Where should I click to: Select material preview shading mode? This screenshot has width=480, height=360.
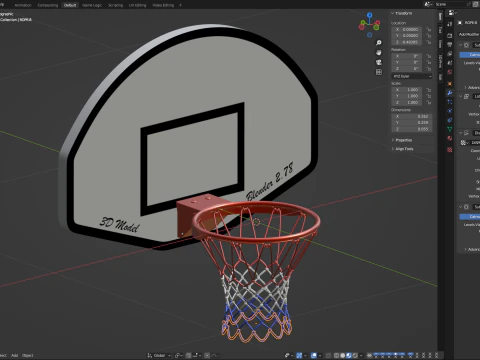click(x=349, y=355)
